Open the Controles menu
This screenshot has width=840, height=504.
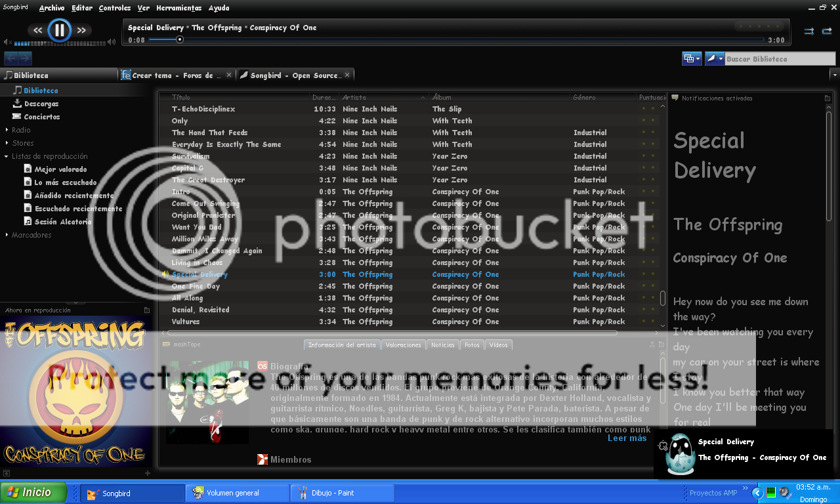[115, 8]
